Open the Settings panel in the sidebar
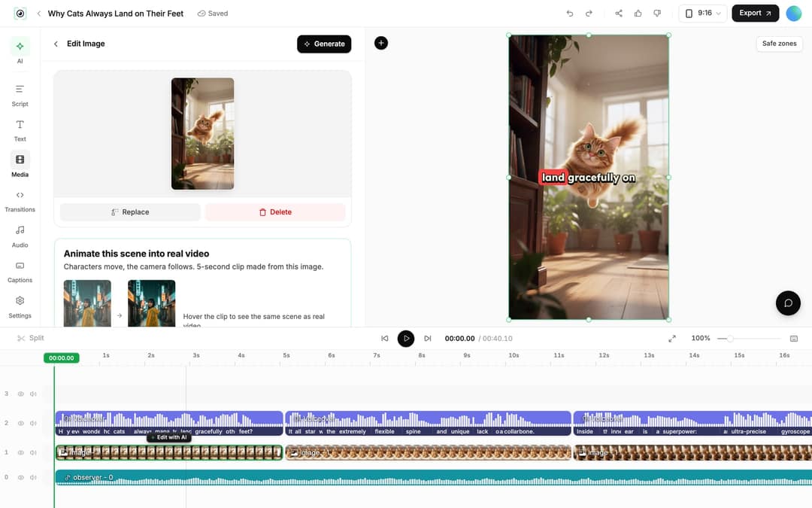The width and height of the screenshot is (812, 508). click(x=20, y=307)
